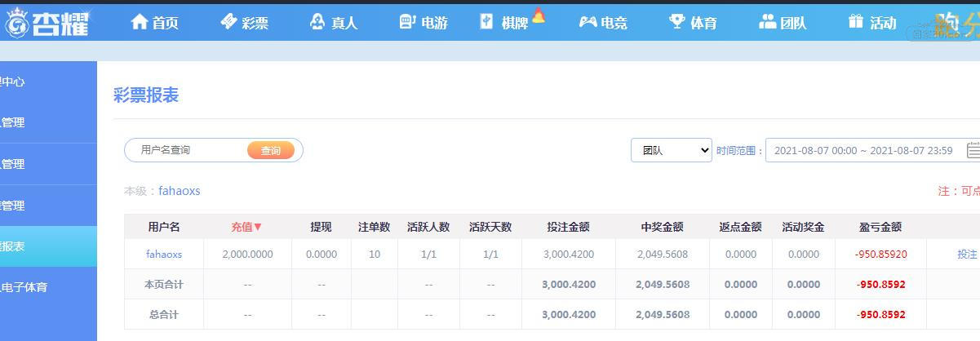Open the 彩票 ticket icon in navigation
980x341 pixels.
click(x=229, y=22)
